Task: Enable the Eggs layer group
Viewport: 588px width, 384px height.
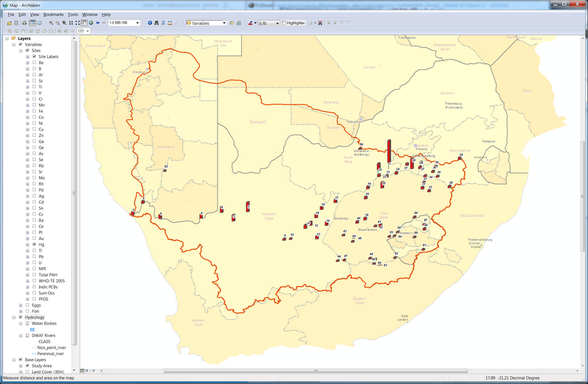Action: coord(27,305)
